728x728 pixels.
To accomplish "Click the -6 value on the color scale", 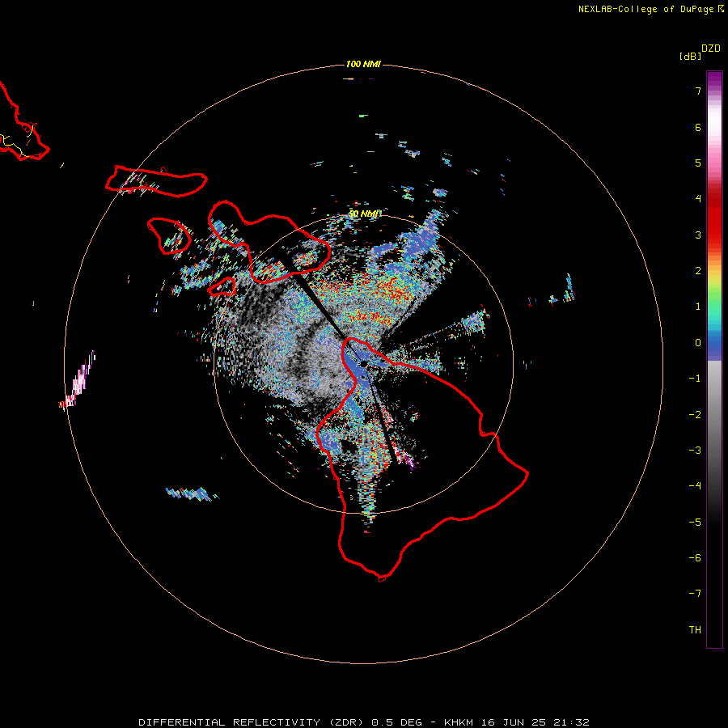I will tap(695, 558).
